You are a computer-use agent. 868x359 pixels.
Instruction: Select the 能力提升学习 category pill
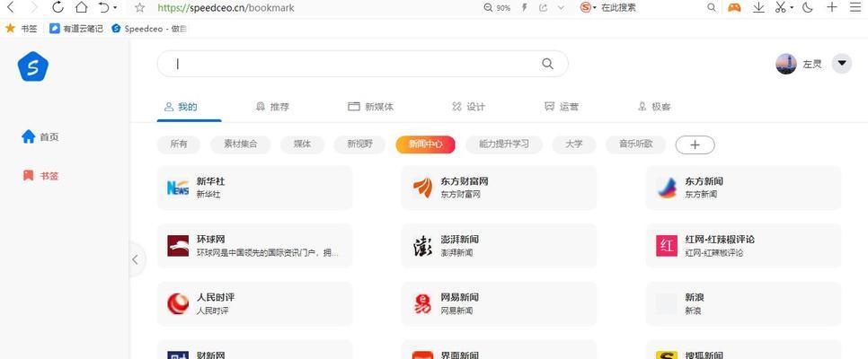coord(504,144)
